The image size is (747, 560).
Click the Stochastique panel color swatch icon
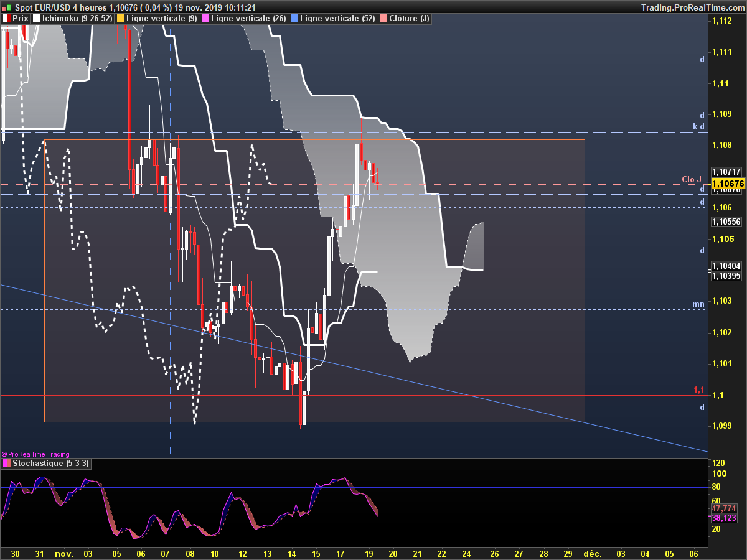(x=6, y=464)
